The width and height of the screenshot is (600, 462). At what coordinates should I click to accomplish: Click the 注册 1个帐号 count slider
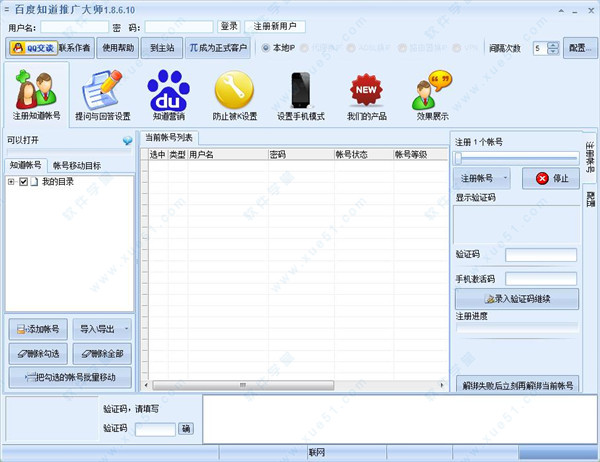(x=516, y=157)
